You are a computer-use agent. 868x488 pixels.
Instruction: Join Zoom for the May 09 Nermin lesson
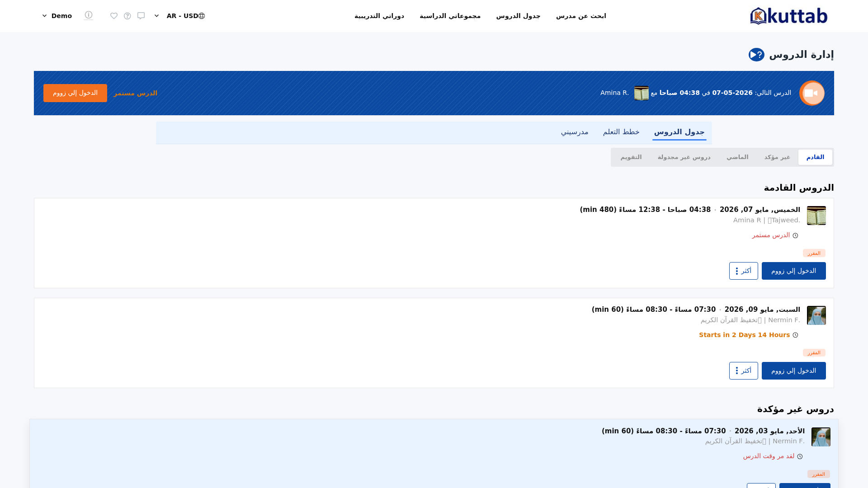(x=793, y=371)
